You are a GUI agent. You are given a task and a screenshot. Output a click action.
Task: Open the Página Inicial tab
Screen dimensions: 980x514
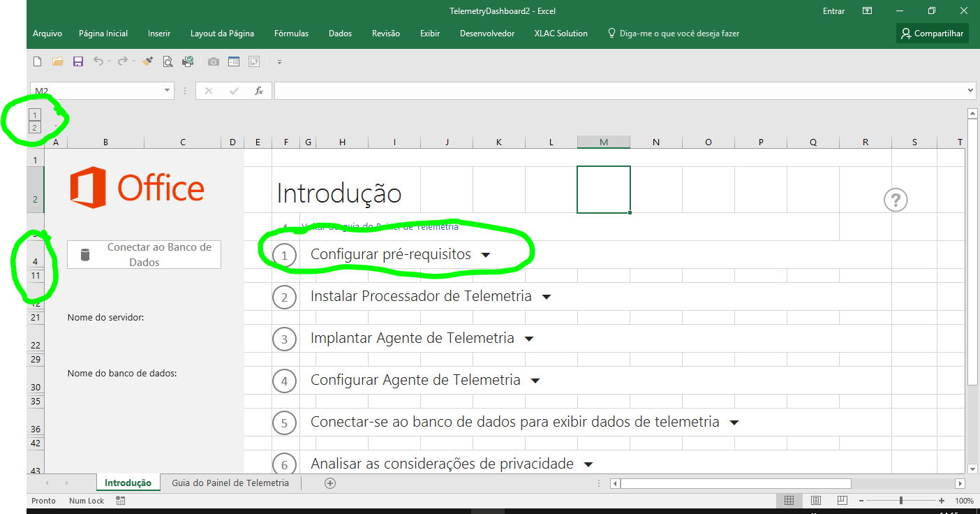(103, 34)
